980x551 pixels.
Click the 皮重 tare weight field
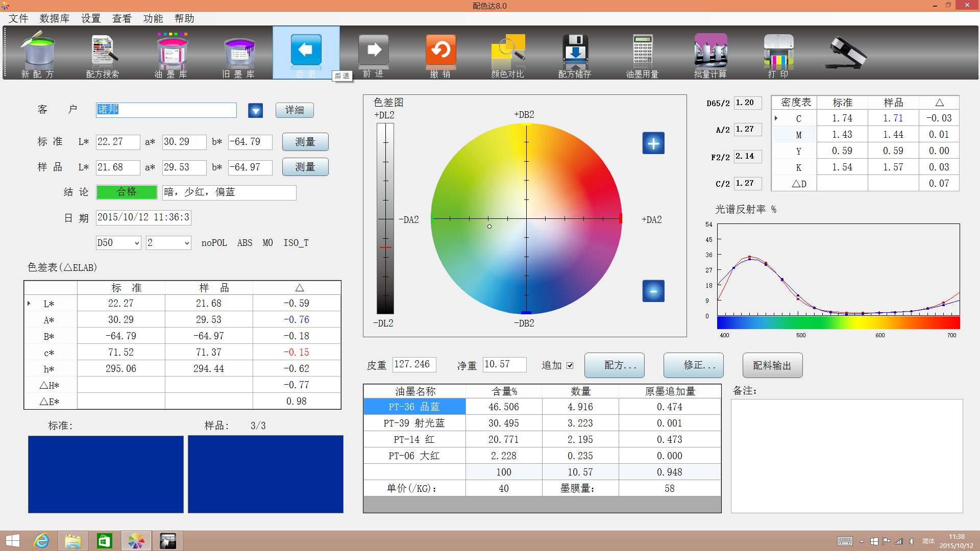[x=414, y=364]
